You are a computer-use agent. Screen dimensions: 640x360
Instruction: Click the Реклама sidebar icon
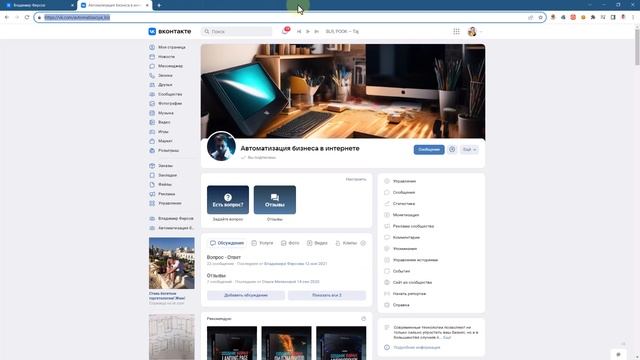(x=152, y=194)
